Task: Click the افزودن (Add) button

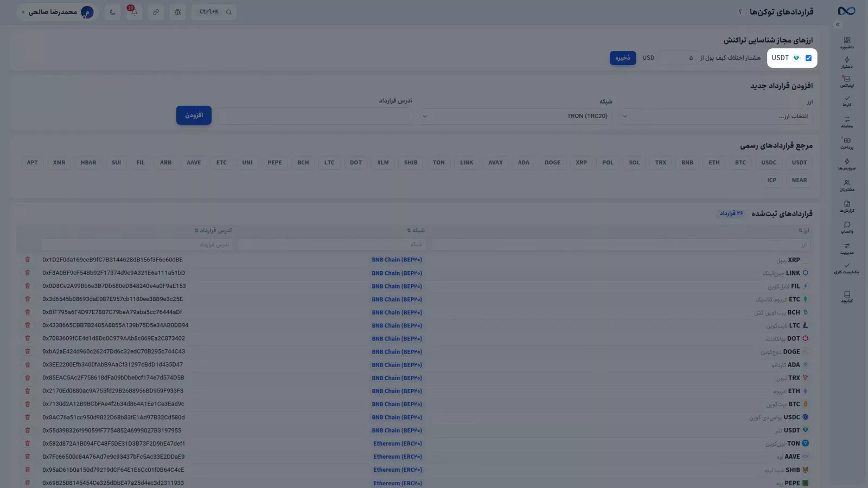Action: pos(194,115)
